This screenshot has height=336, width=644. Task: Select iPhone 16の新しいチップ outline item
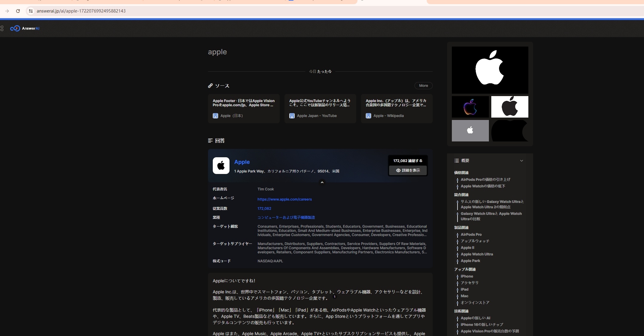pyautogui.click(x=482, y=325)
